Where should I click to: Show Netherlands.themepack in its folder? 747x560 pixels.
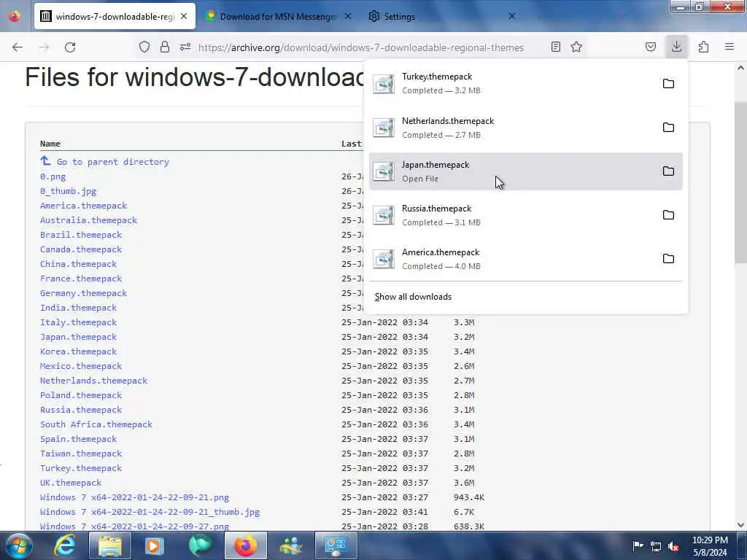coord(668,127)
